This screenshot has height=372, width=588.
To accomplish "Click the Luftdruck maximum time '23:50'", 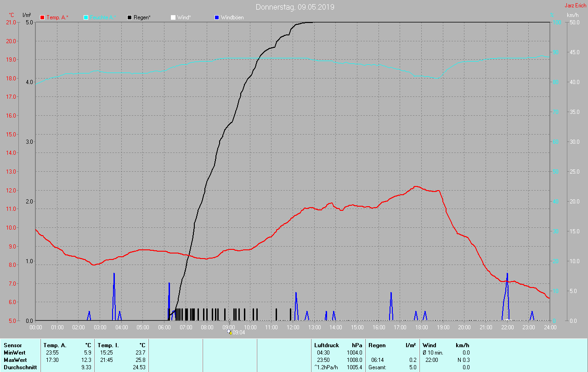I will click(323, 360).
